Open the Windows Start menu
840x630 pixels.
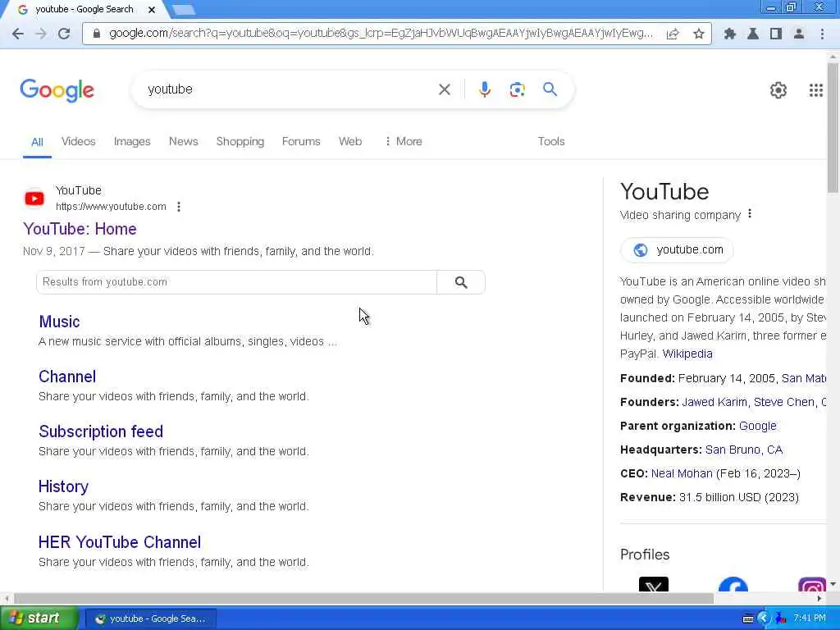[x=39, y=619]
